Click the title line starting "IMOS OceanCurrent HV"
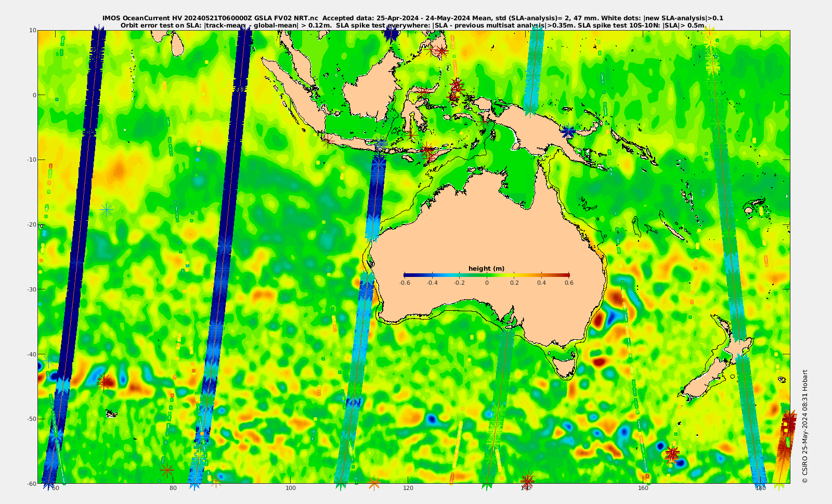 click(413, 18)
